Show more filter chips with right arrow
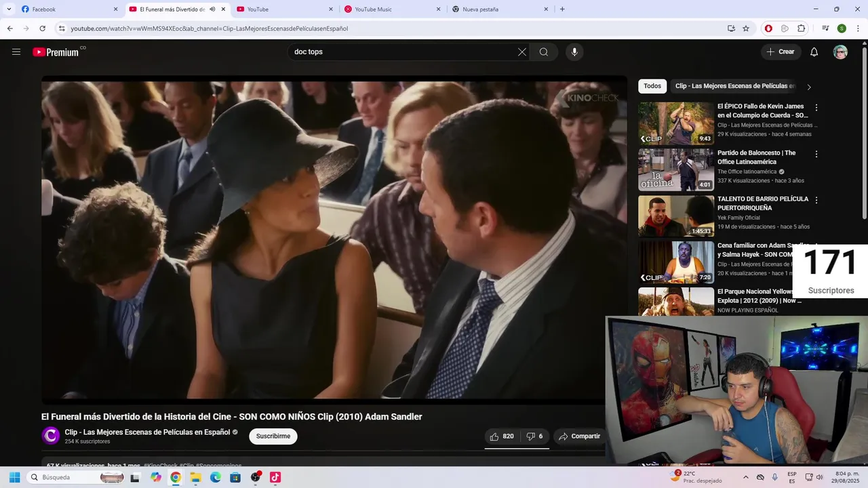 (809, 87)
